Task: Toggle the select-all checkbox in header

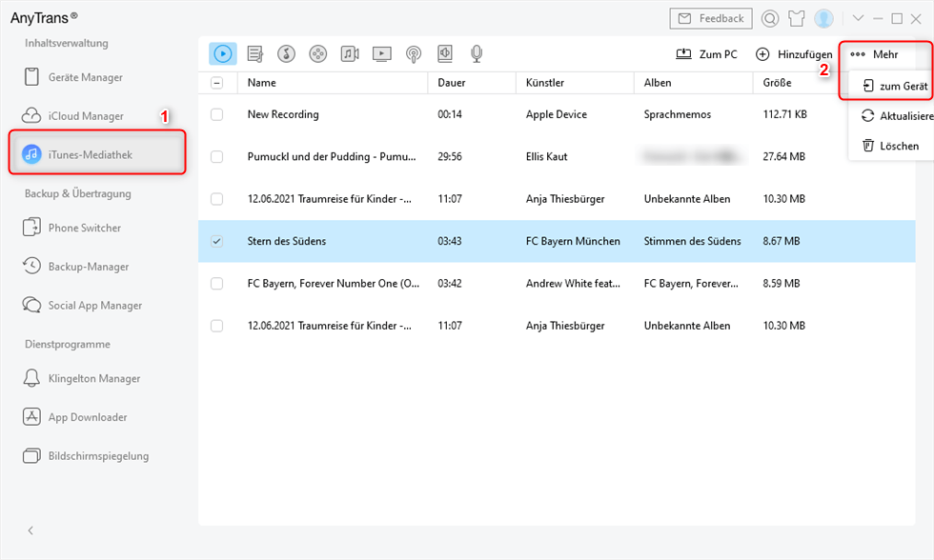Action: [217, 83]
